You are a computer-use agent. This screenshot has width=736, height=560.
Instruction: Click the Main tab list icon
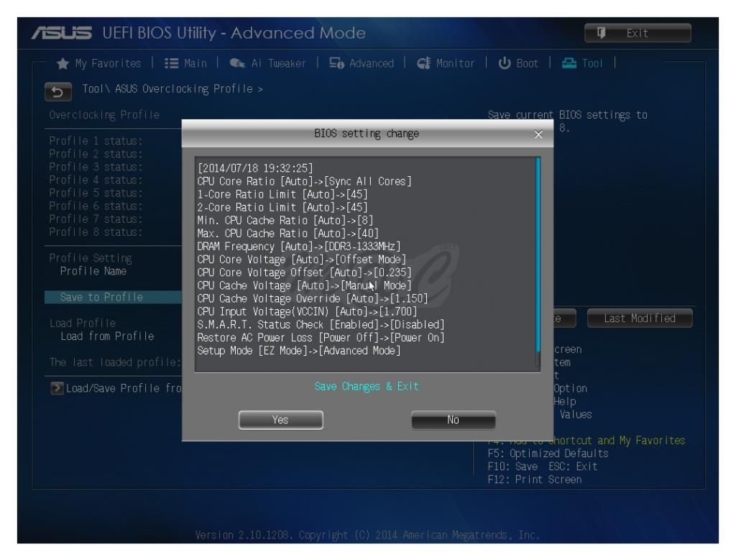[172, 63]
